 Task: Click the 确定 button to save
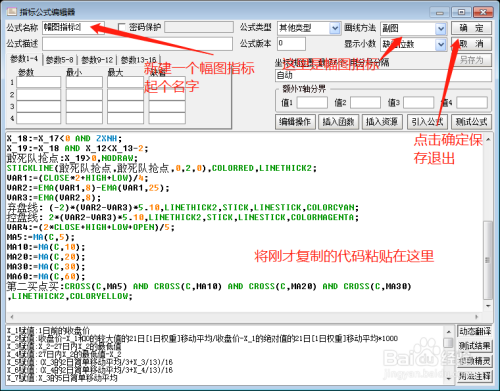point(471,28)
